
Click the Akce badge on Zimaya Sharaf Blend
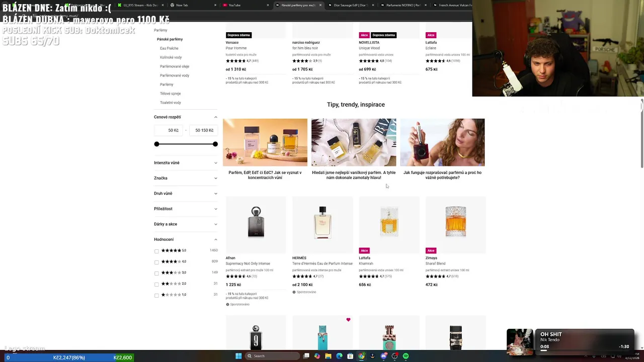point(431,250)
